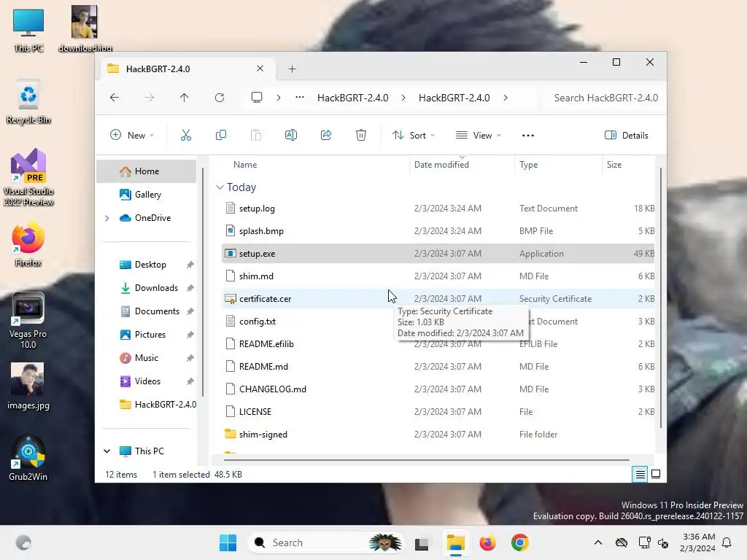Select Home in navigation pane
This screenshot has width=747, height=560.
(x=146, y=171)
